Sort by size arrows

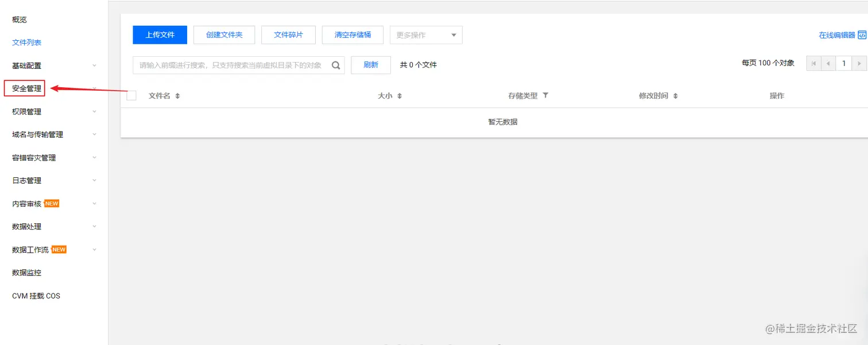[400, 96]
